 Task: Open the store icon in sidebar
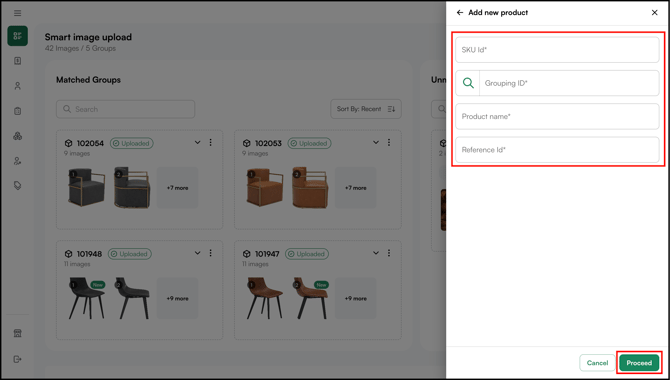tap(18, 333)
